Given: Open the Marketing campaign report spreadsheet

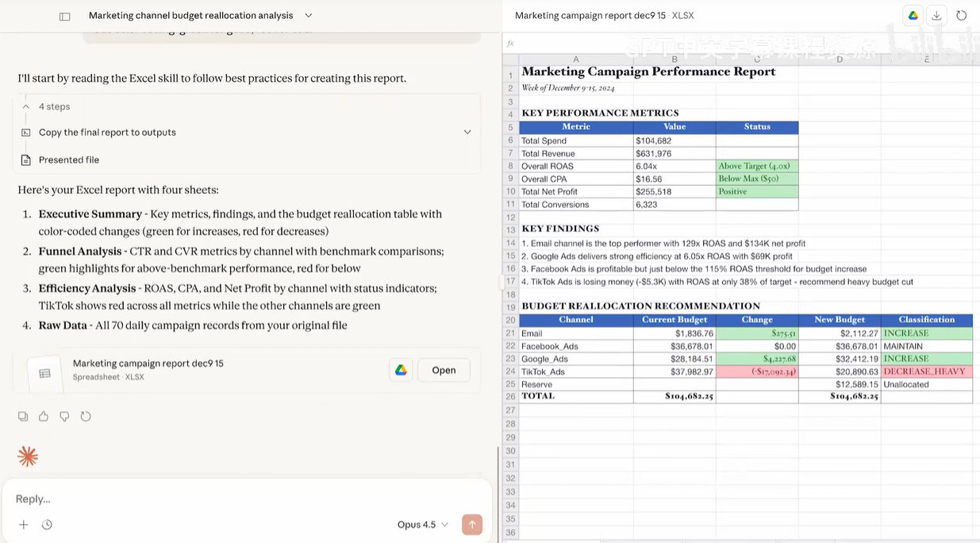Looking at the screenshot, I should [444, 370].
